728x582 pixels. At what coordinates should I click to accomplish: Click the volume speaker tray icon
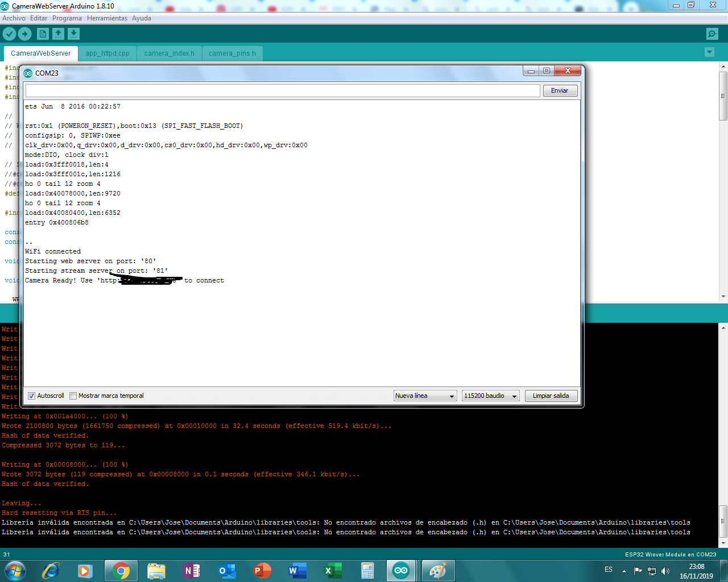click(x=665, y=571)
